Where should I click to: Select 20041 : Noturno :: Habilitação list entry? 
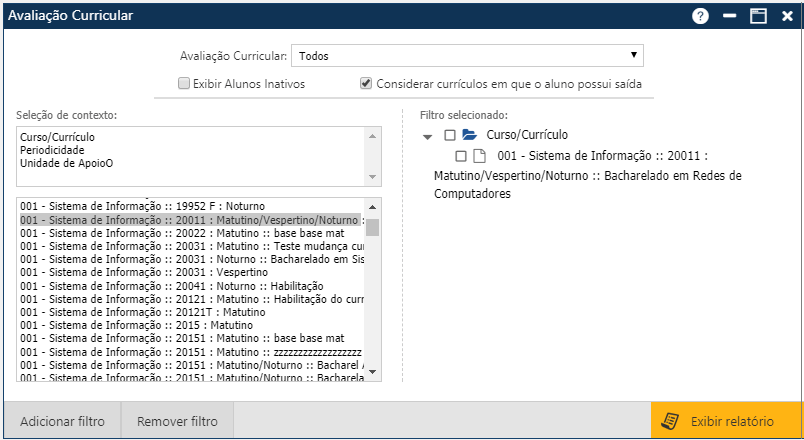pos(150,285)
